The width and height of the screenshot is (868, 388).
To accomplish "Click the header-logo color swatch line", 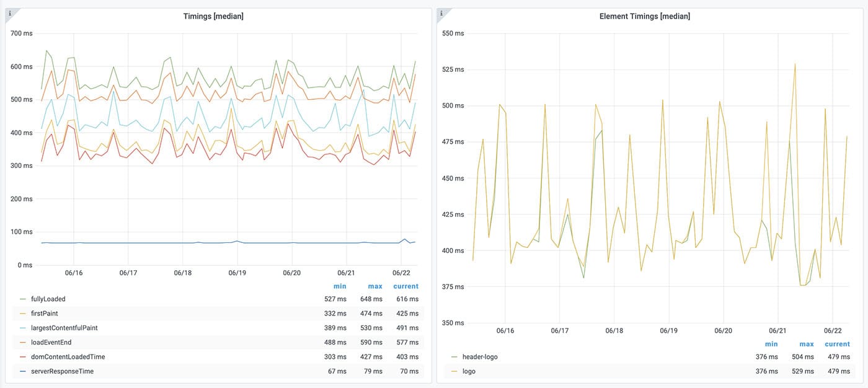I will coord(454,357).
